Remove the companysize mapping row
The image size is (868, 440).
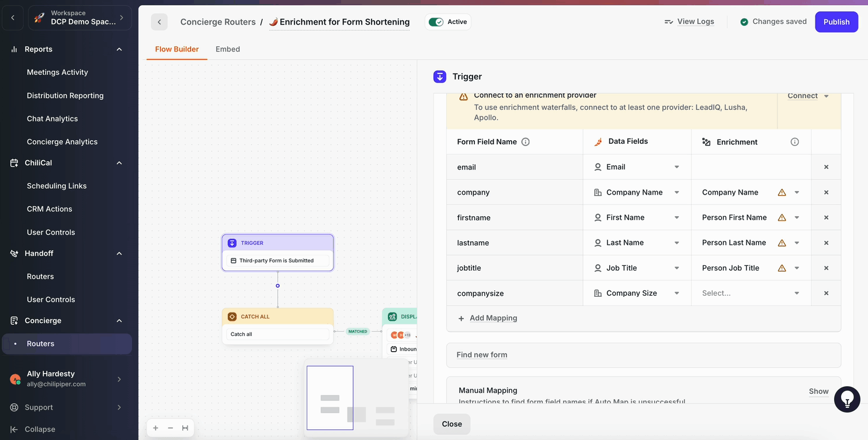(x=826, y=293)
